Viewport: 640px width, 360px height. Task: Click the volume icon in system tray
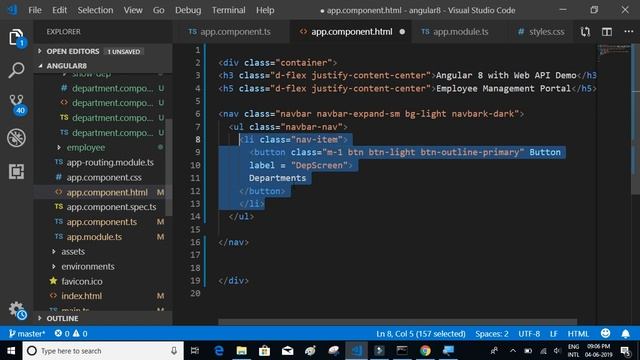[x=557, y=351]
